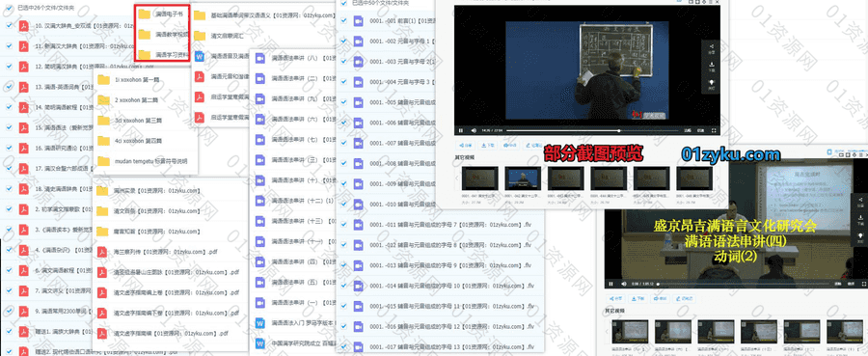Open the quality selector on the upper video

coord(688,130)
